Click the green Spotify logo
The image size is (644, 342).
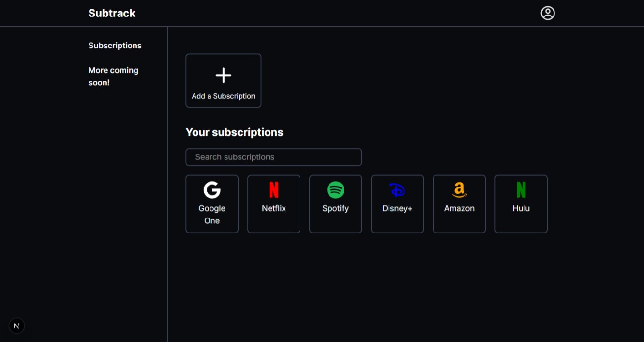click(x=335, y=190)
